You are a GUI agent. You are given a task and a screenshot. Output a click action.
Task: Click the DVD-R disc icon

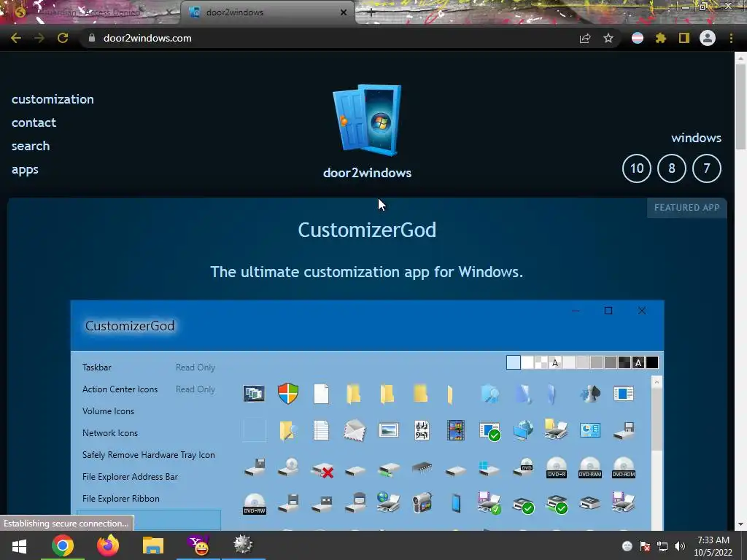(x=557, y=467)
